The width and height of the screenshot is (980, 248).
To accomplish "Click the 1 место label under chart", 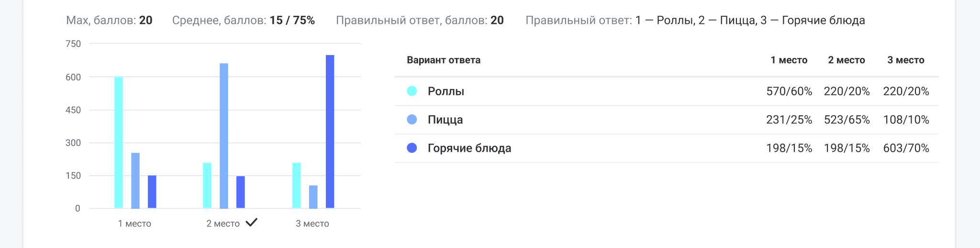I will 134,224.
